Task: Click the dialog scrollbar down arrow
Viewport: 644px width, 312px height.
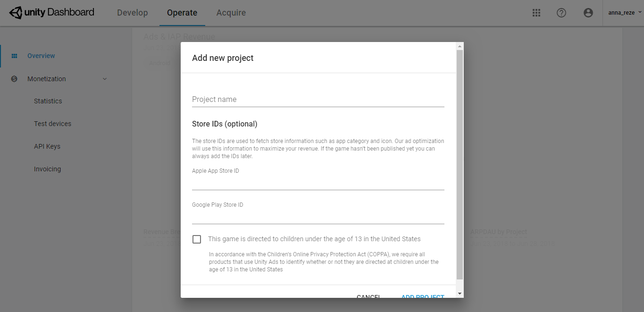Action: pos(460,293)
